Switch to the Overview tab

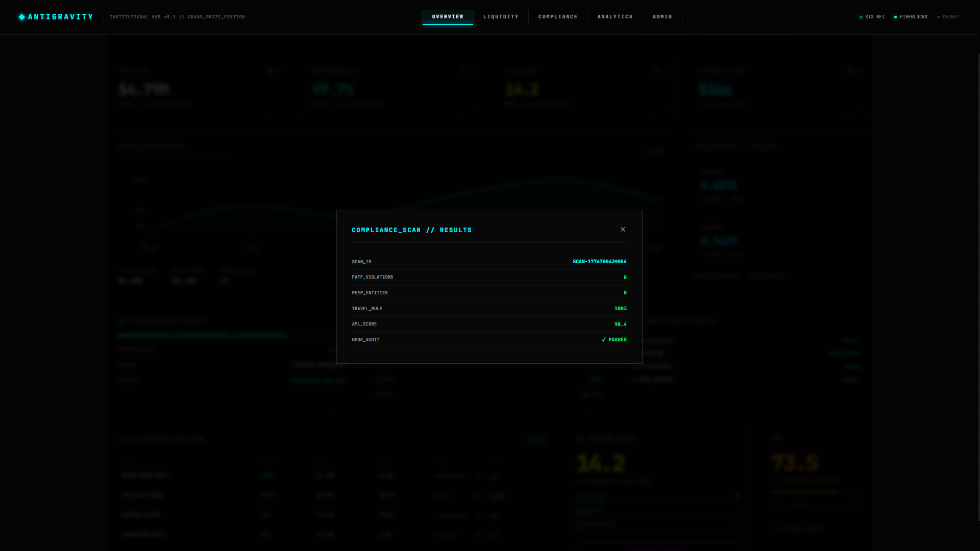[x=448, y=17]
